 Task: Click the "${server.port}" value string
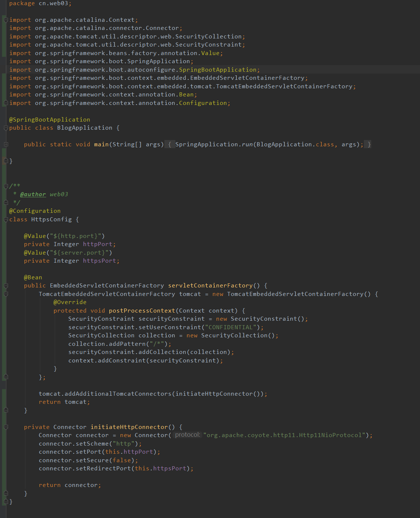(79, 253)
